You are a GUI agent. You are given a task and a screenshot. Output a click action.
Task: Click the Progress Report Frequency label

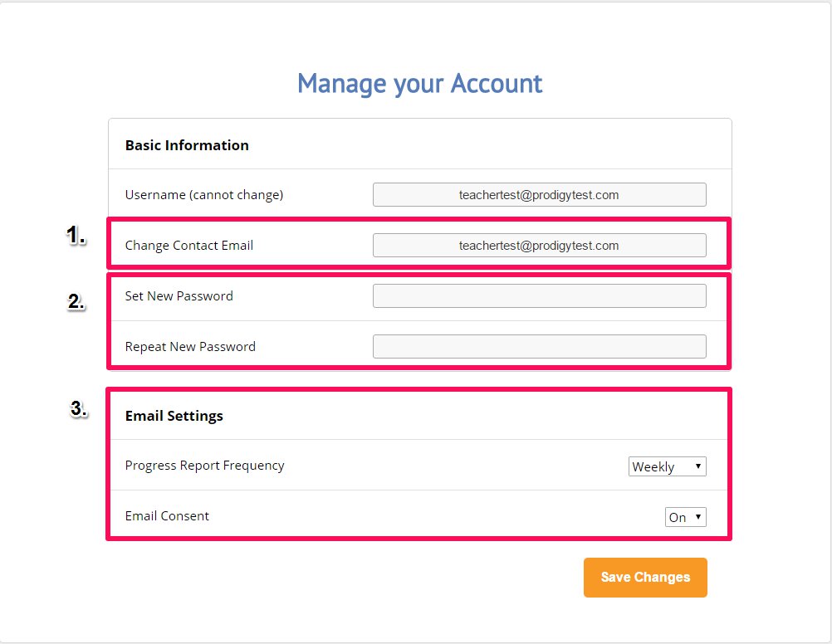point(205,466)
